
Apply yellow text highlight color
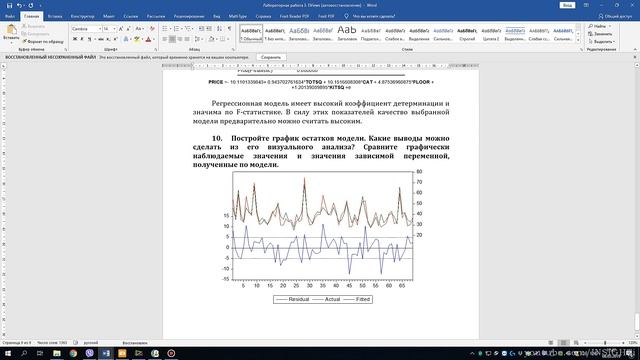coord(137,39)
